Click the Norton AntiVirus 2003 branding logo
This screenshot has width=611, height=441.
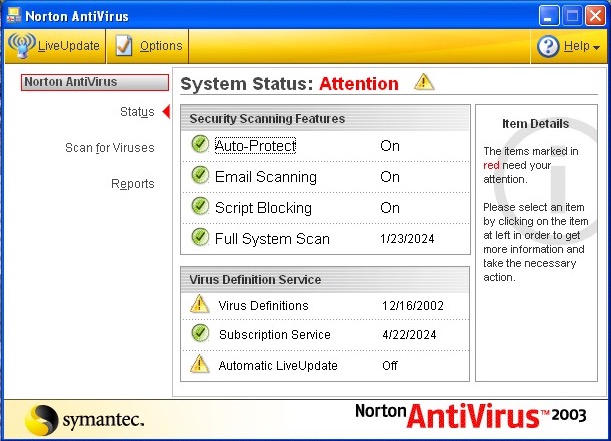471,416
